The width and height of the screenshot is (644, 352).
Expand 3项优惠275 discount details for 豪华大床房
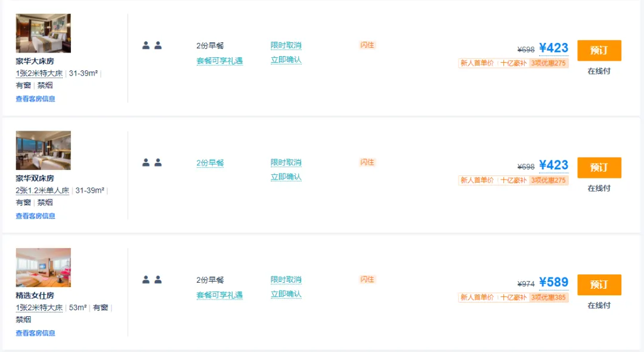click(x=549, y=63)
